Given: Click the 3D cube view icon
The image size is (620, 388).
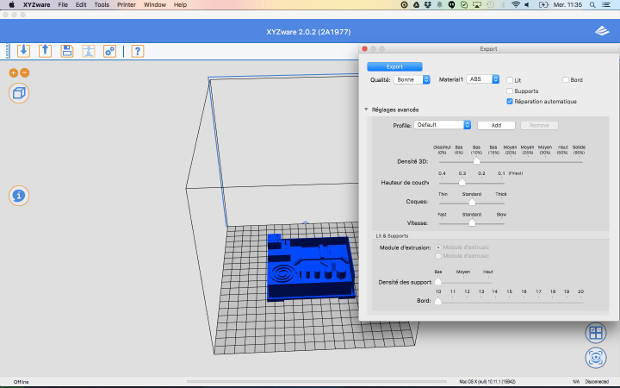Looking at the screenshot, I should pos(19,93).
